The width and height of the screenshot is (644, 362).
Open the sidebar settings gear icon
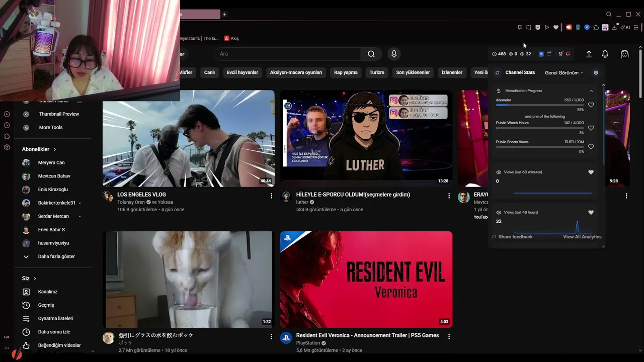pos(7,147)
